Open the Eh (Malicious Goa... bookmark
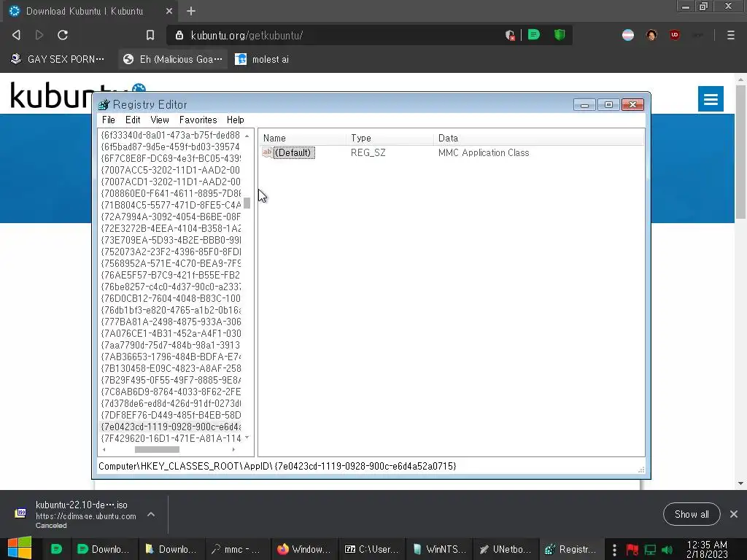The image size is (747, 560). tap(172, 59)
